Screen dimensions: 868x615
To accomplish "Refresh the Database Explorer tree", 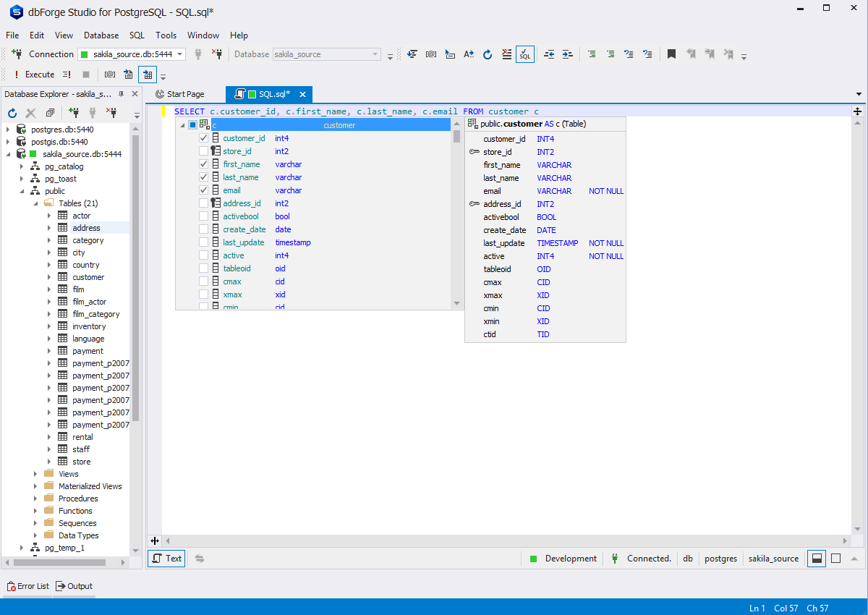I will tap(12, 113).
